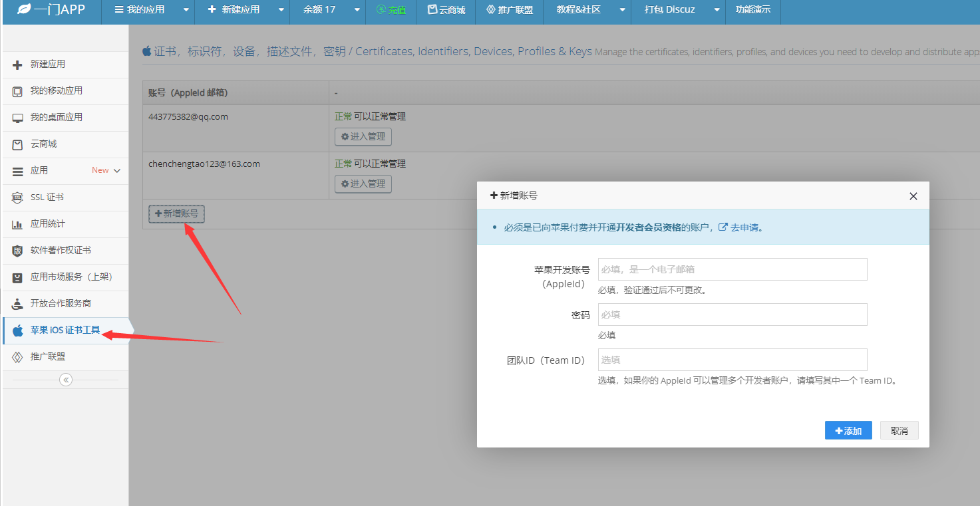Click the 新增账号 button under the table
Viewport: 980px width, 506px height.
[176, 213]
